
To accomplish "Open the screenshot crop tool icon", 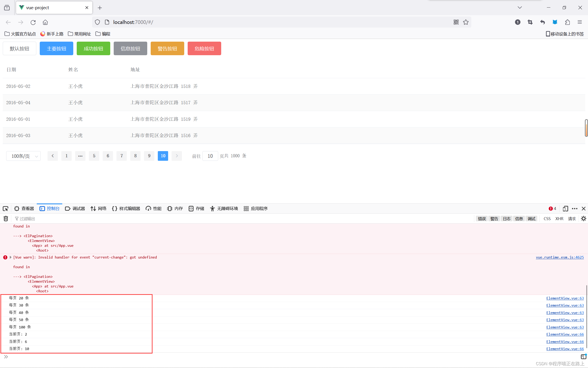I will coord(530,22).
